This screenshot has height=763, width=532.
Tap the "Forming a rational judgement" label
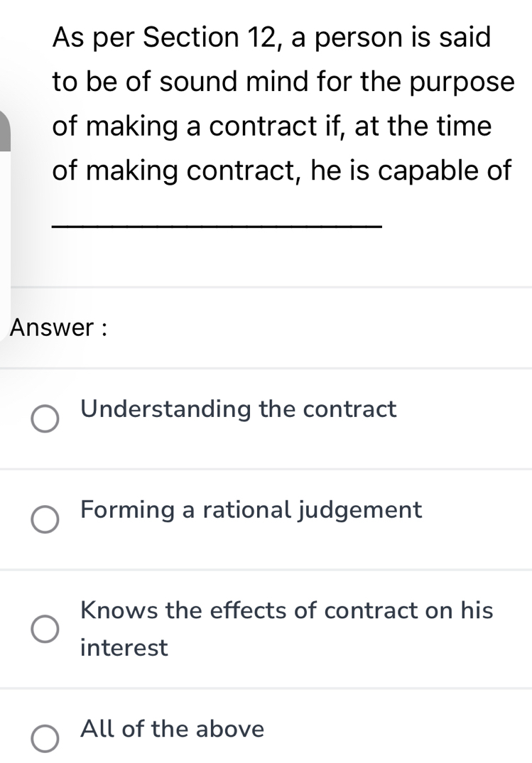(x=251, y=509)
